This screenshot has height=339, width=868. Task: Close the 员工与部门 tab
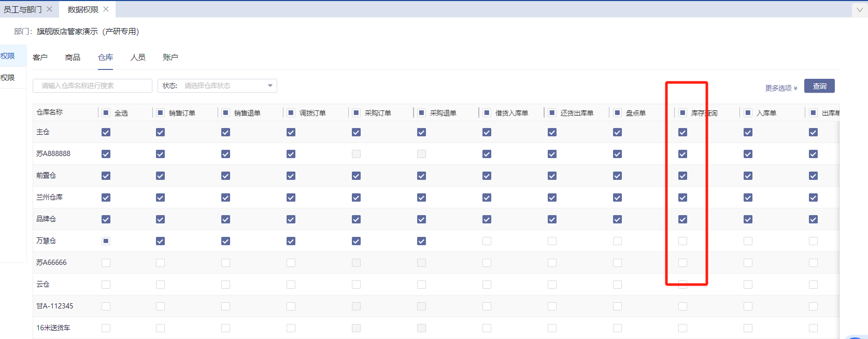pos(49,9)
